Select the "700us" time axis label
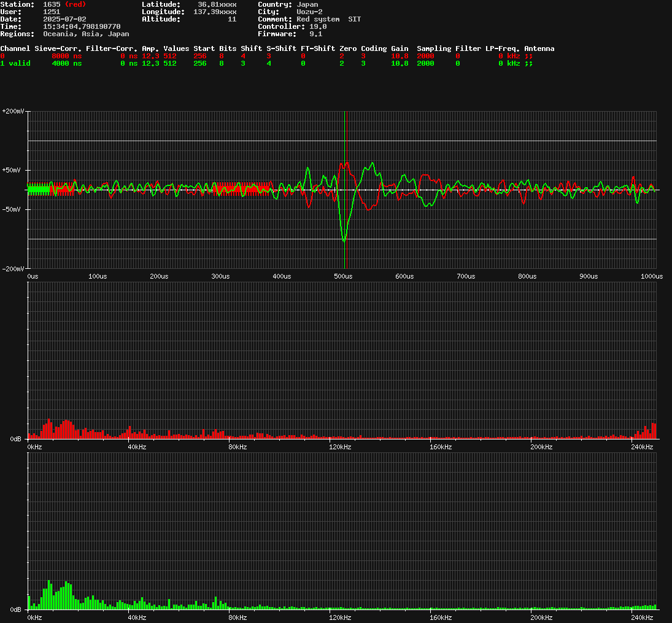The image size is (672, 623). (x=466, y=276)
